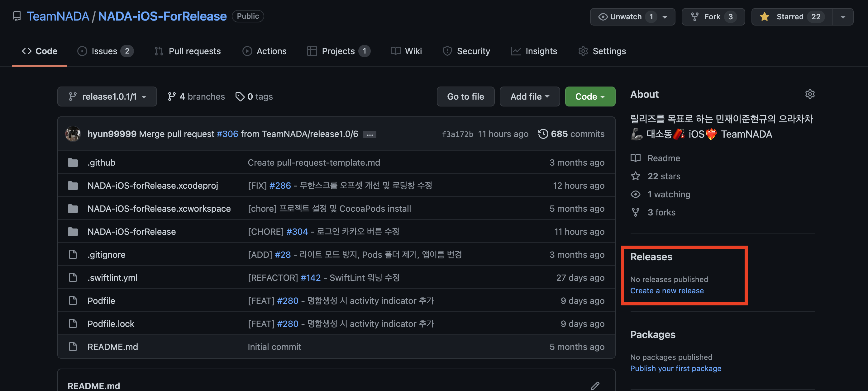Fork the repository with Fork button
The height and width of the screenshot is (391, 868).
713,16
